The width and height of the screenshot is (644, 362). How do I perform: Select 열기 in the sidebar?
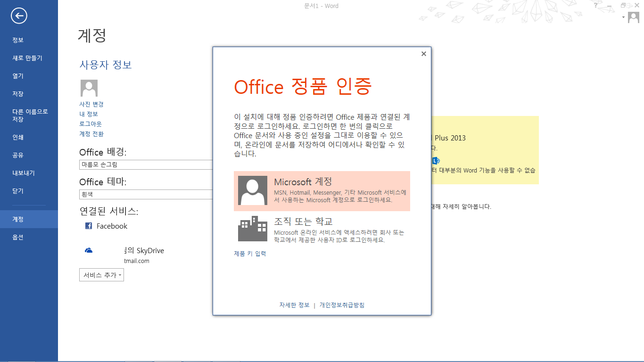click(x=29, y=76)
